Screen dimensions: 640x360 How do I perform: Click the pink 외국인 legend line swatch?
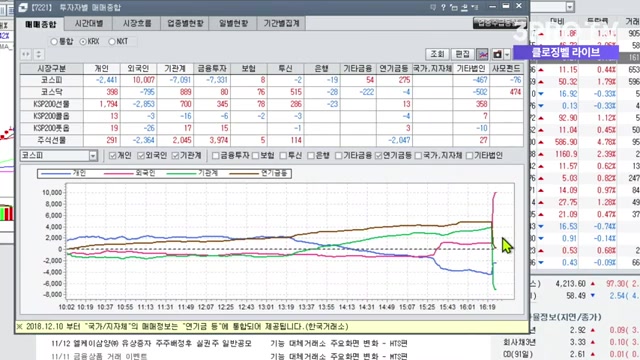(x=119, y=173)
